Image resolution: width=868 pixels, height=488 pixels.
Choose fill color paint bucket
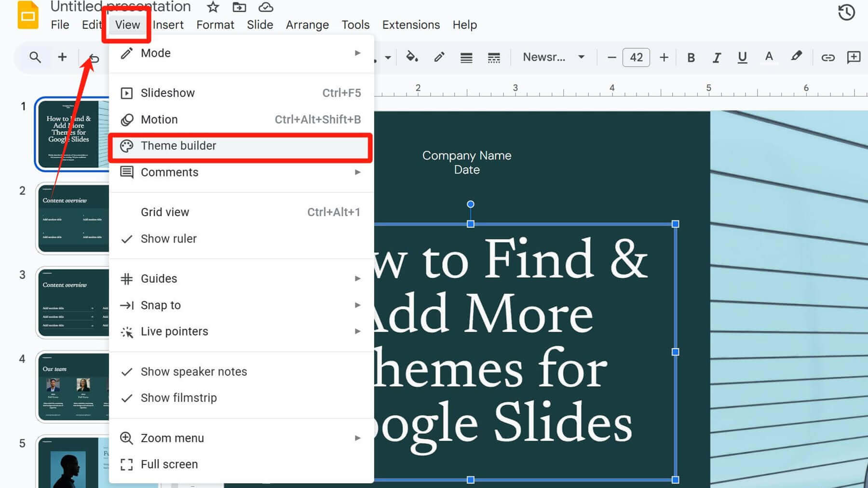tap(411, 57)
